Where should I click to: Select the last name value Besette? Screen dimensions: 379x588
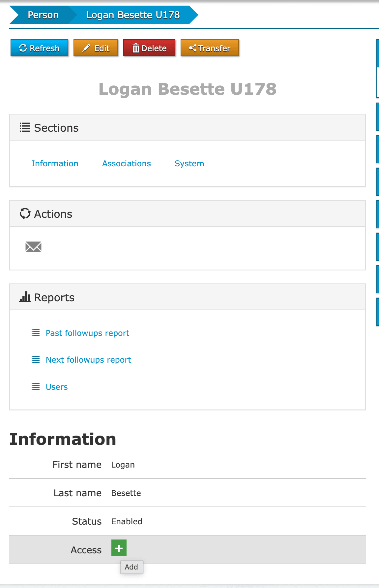tap(126, 493)
